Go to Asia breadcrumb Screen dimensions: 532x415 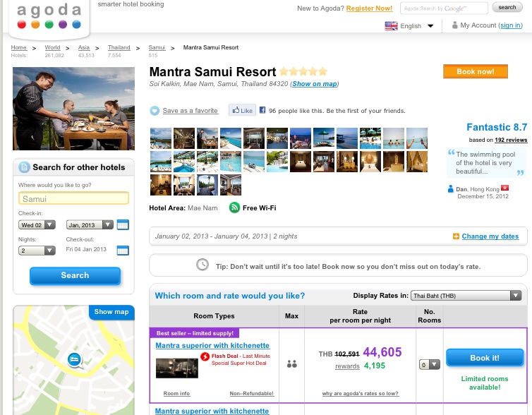(x=84, y=47)
